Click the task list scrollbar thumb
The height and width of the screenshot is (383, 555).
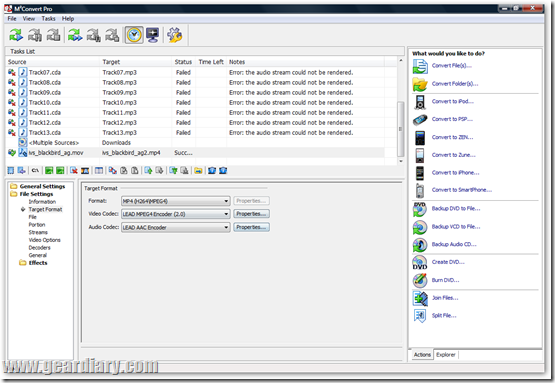(400, 129)
